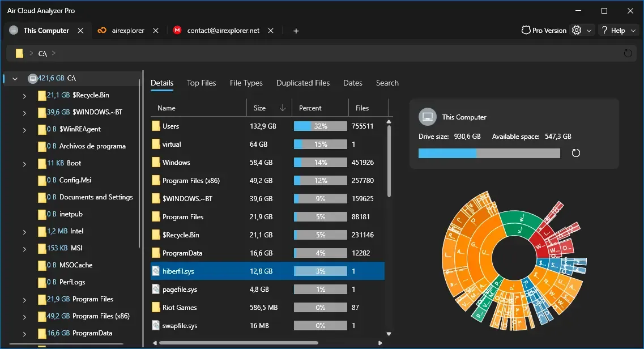The height and width of the screenshot is (349, 644).
Task: Expand the MSI tree folder
Action: pos(24,249)
